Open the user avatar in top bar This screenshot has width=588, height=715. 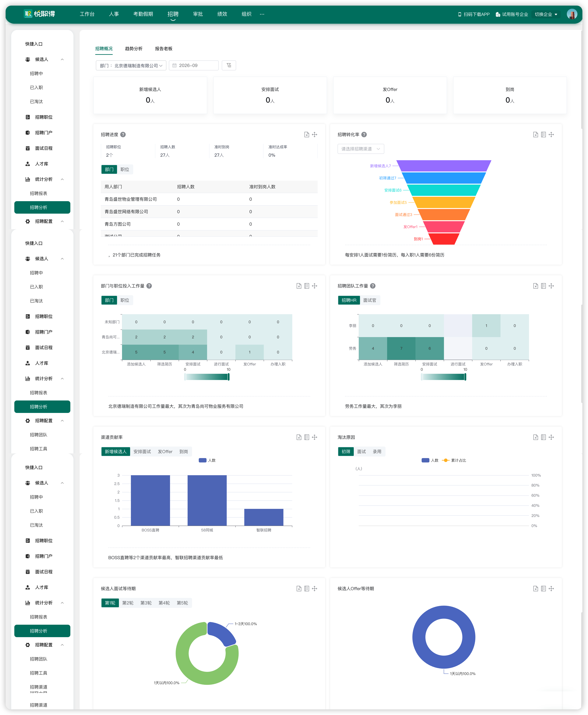point(572,14)
